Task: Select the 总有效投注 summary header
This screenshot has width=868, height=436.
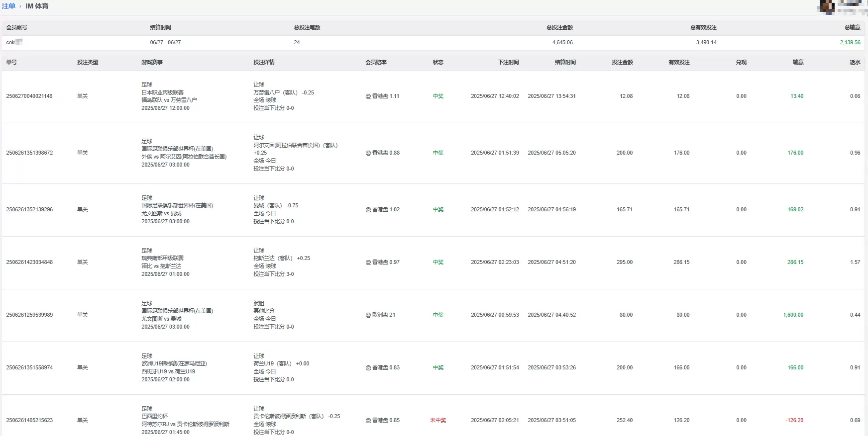Action: 703,27
